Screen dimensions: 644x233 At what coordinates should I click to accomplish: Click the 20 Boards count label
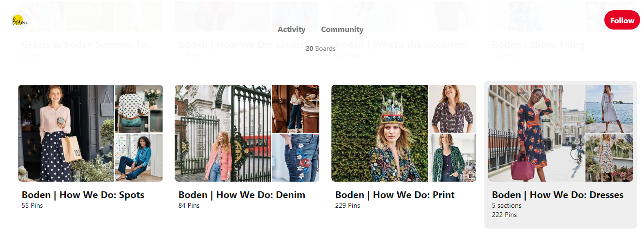click(x=320, y=48)
